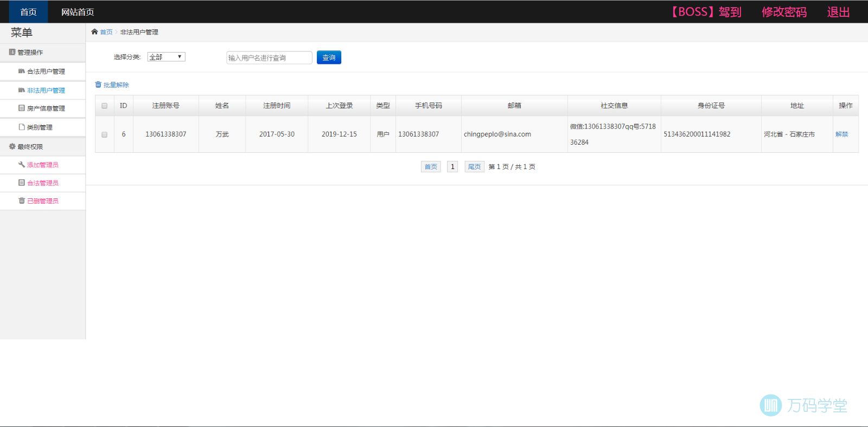Image resolution: width=868 pixels, height=427 pixels.
Task: Toggle the select-all header checkbox
Action: point(104,106)
